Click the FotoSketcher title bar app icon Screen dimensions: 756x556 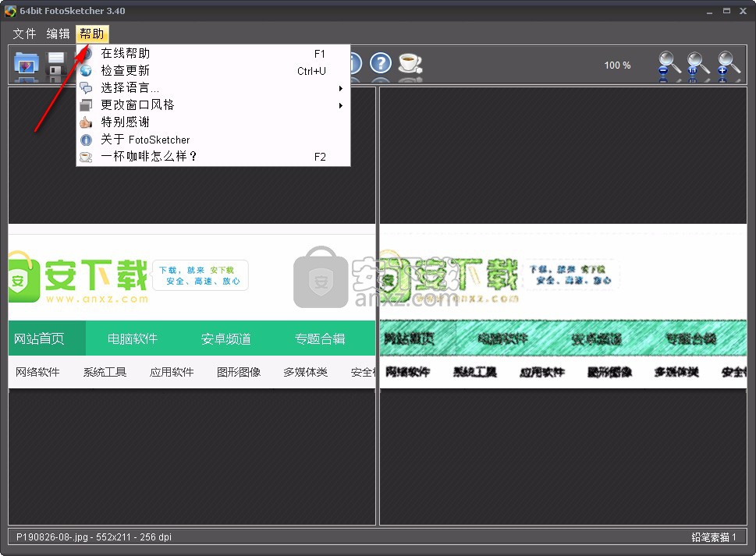pyautogui.click(x=10, y=11)
